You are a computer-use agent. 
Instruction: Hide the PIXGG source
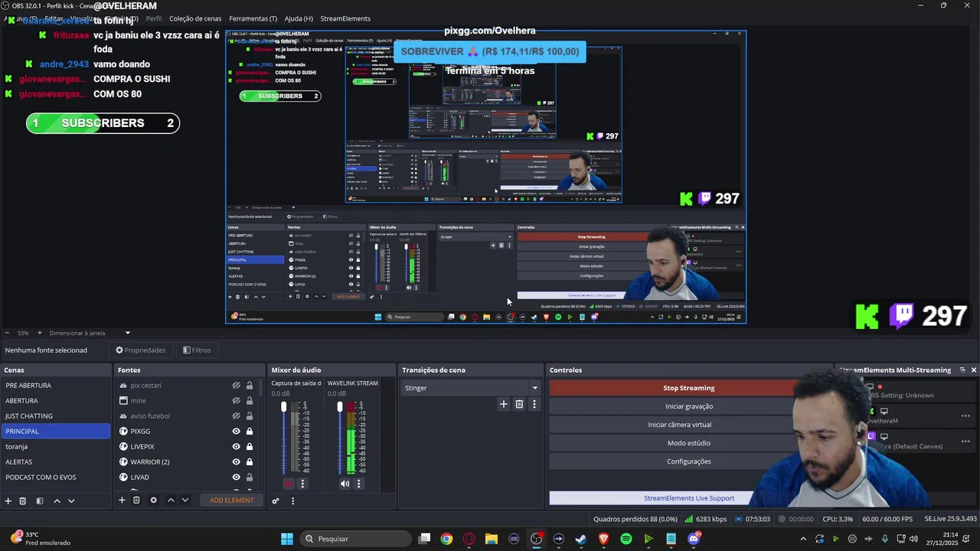click(237, 432)
